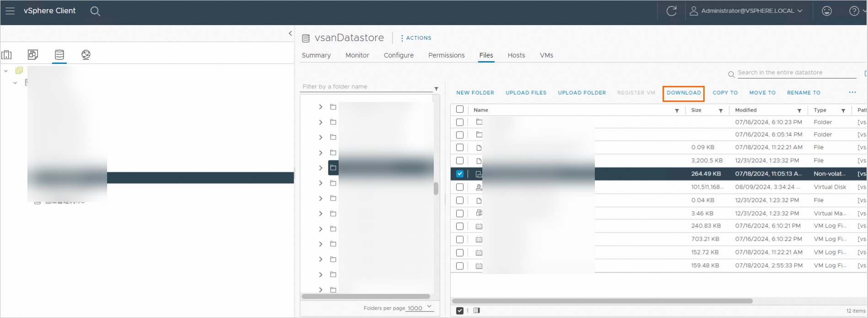Expand the last visible folder node
The image size is (868, 318).
coord(320,290)
